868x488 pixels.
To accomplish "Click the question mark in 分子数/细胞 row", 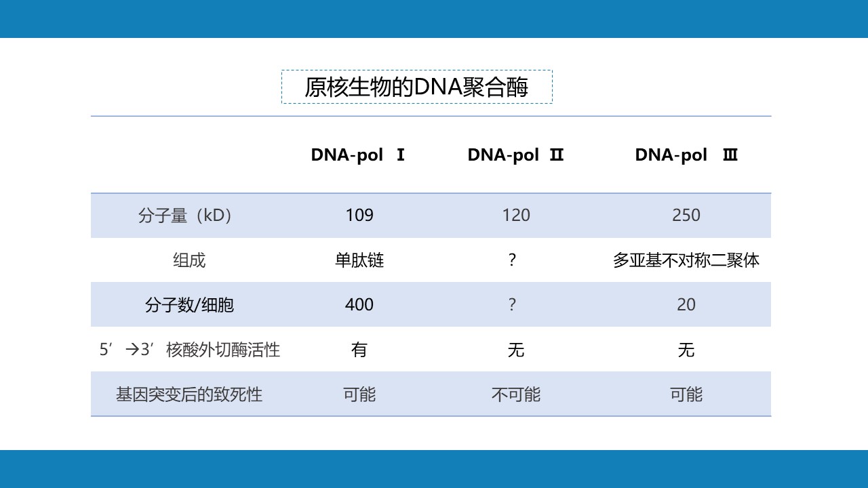I will (512, 305).
